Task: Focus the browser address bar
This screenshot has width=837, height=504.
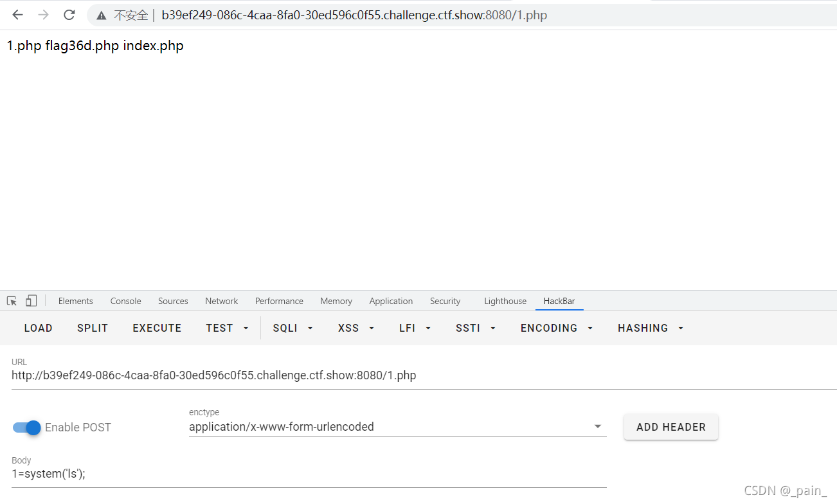Action: pyautogui.click(x=462, y=15)
